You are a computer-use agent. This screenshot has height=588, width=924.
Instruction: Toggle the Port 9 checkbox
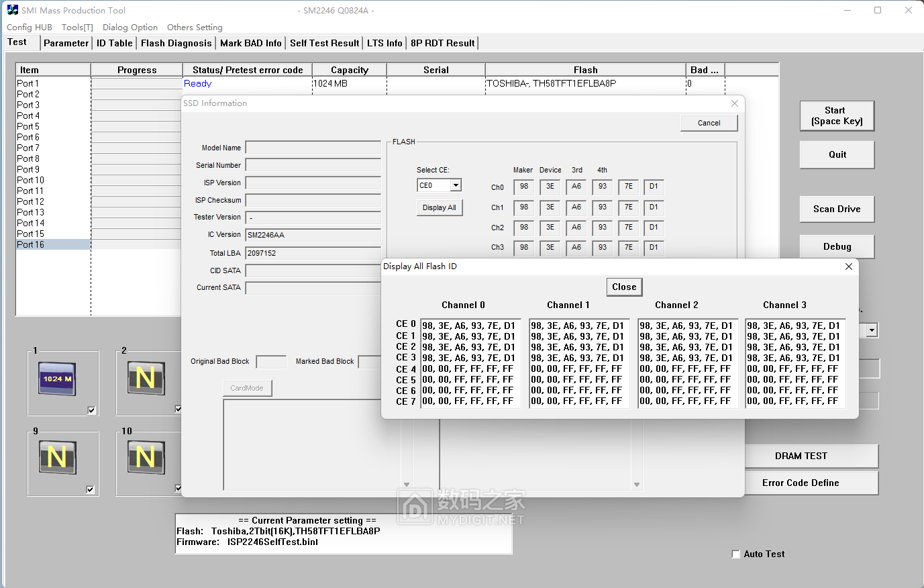click(91, 489)
